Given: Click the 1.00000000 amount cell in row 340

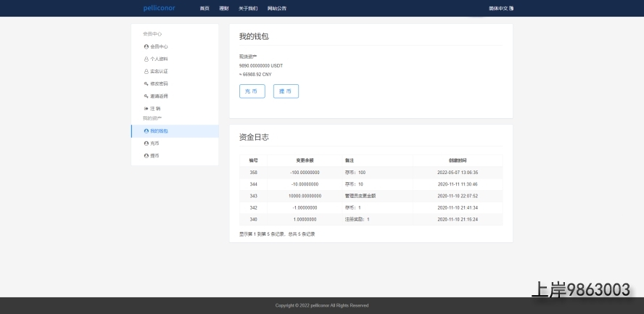Looking at the screenshot, I should pyautogui.click(x=305, y=220).
